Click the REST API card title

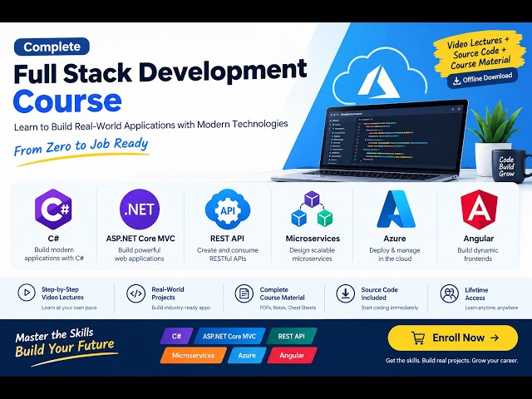tap(227, 239)
